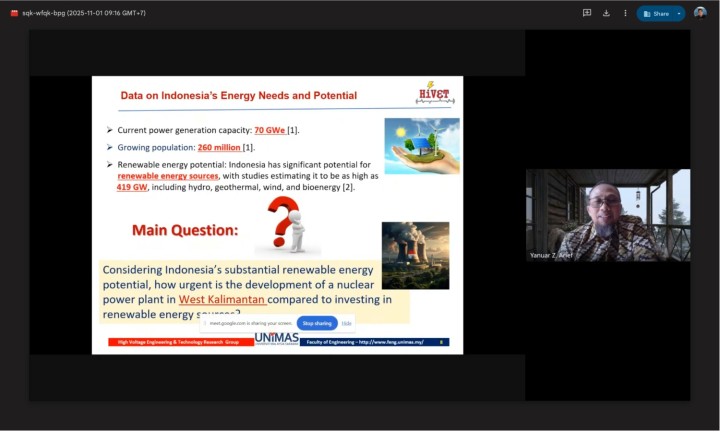Viewport: 720px width, 432px height.
Task: Open the three-dot more actions menu
Action: [x=625, y=13]
